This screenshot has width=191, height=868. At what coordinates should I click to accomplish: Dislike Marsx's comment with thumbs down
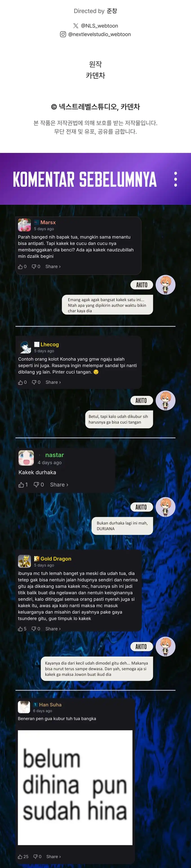[x=34, y=266]
